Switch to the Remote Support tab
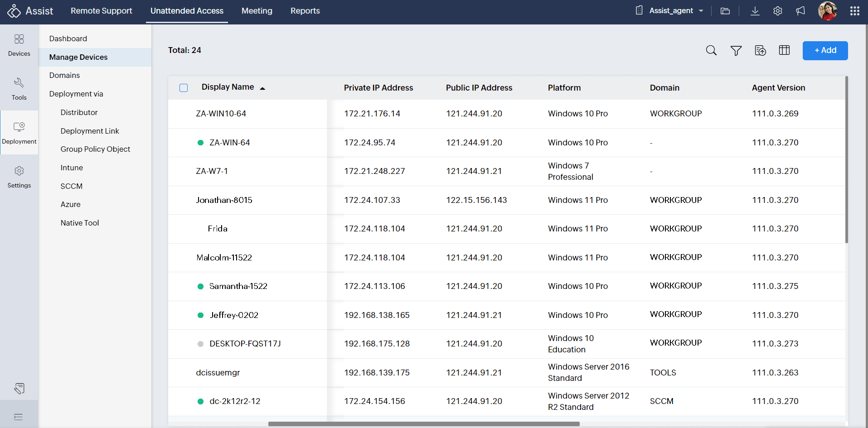868x428 pixels. tap(101, 11)
